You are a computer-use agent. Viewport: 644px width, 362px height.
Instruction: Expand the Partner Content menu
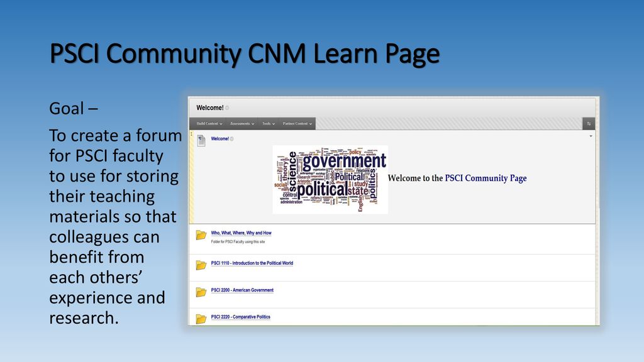tap(297, 124)
